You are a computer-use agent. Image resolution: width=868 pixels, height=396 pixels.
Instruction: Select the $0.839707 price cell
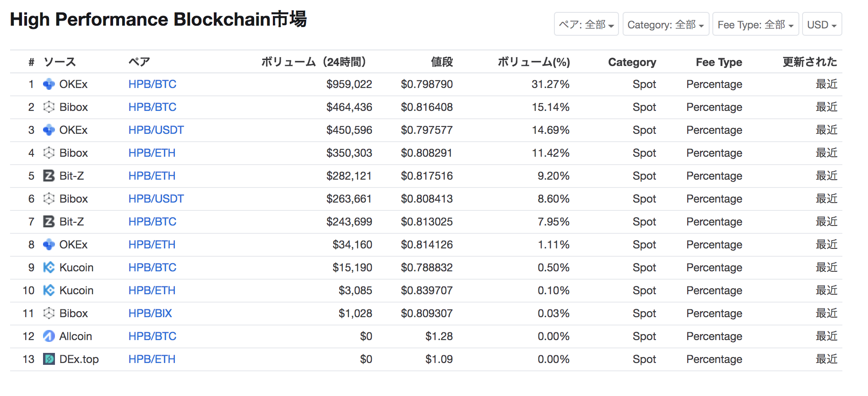(427, 291)
